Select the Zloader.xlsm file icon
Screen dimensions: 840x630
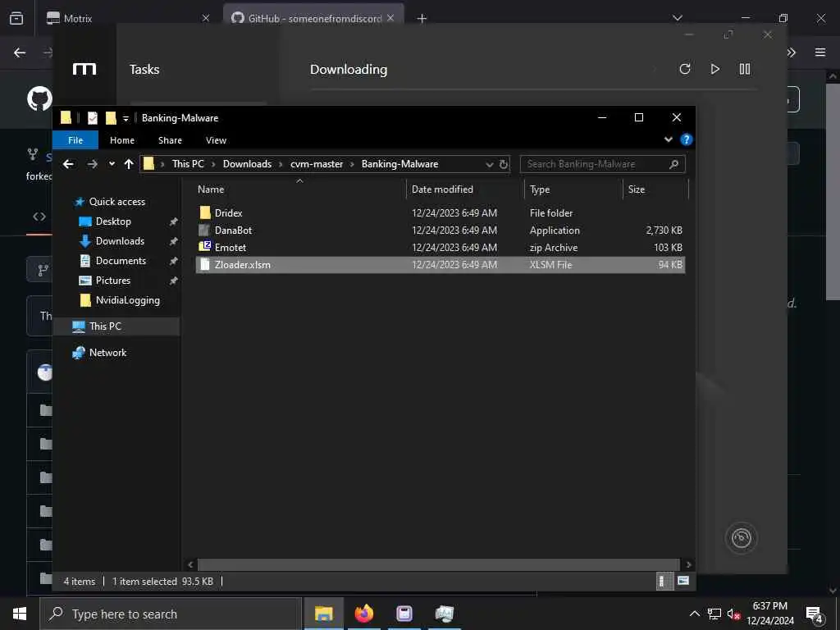[x=204, y=265]
